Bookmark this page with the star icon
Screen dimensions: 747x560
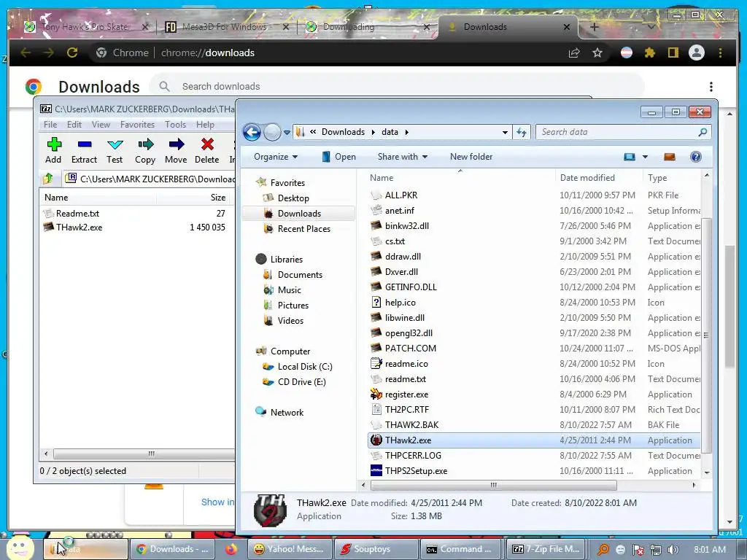[597, 52]
